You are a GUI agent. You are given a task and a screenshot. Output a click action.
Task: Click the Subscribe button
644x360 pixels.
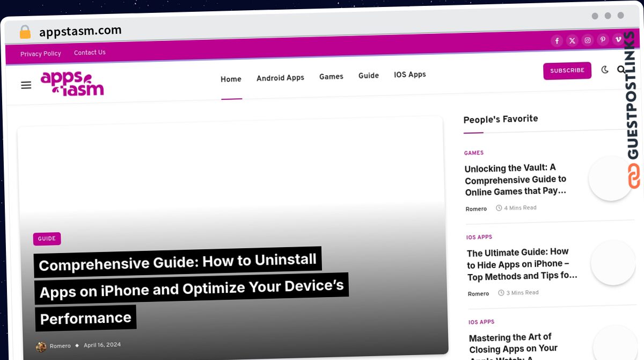click(x=567, y=71)
